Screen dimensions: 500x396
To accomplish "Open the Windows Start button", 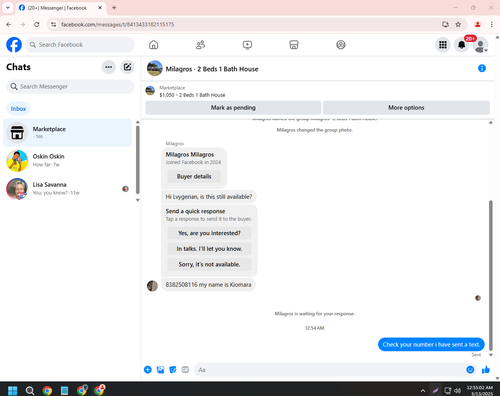I will [13, 390].
